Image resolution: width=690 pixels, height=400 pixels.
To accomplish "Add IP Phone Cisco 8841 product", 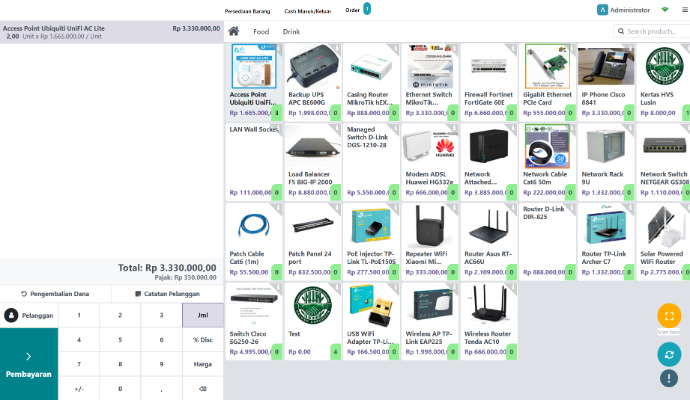I will [606, 81].
